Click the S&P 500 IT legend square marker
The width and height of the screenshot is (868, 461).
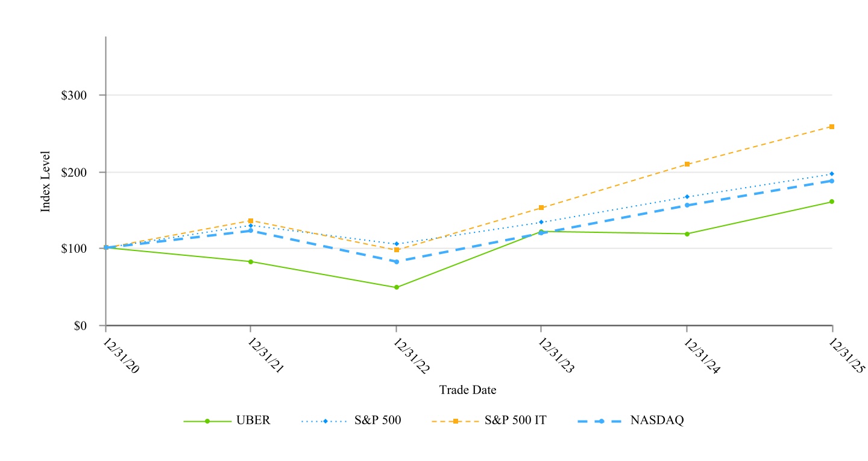tap(456, 421)
